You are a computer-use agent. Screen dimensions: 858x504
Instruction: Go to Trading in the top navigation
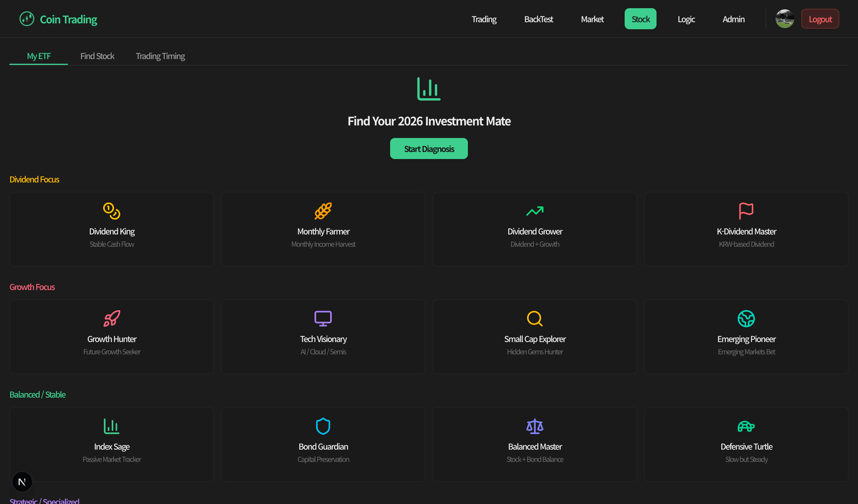point(484,19)
